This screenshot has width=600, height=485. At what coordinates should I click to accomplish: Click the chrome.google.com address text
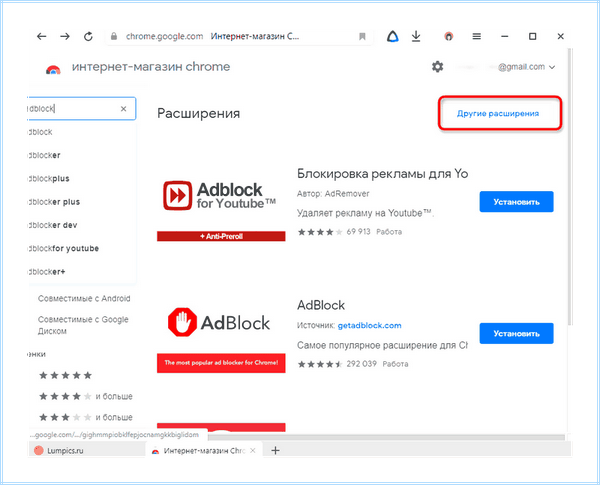click(165, 36)
